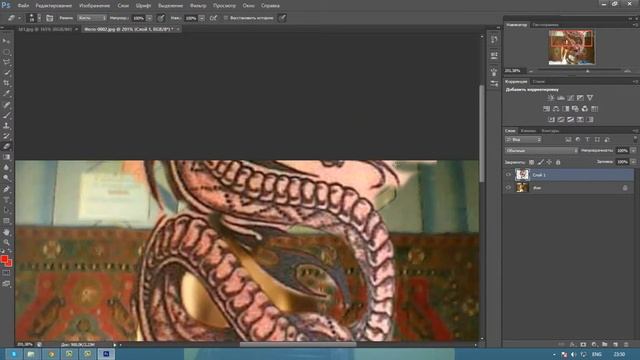The image size is (640, 360).
Task: Select the History Brush tool
Action: pyautogui.click(x=6, y=136)
